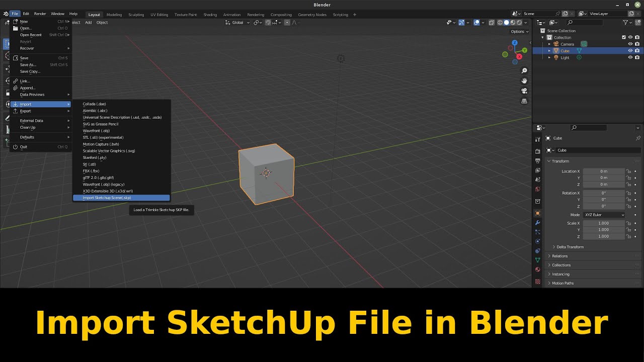
Task: Open the Render menu
Action: (x=40, y=14)
